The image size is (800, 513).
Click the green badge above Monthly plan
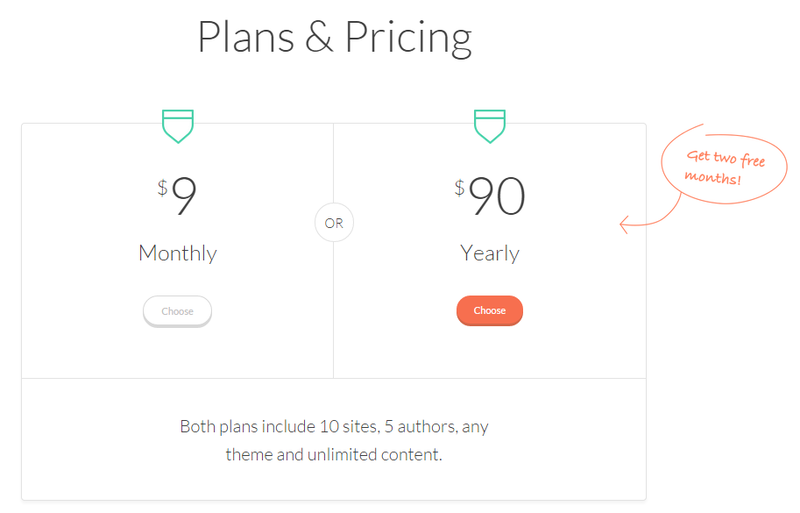[x=178, y=126]
